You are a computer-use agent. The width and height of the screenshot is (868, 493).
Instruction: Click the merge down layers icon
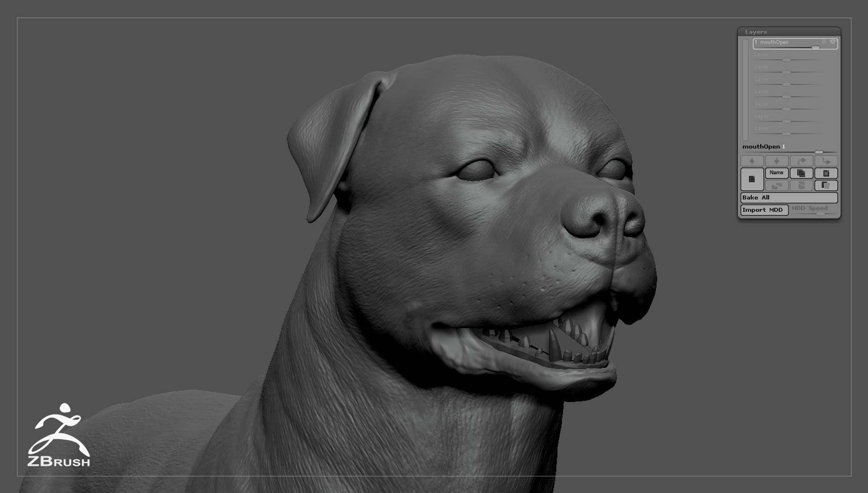coord(777,185)
